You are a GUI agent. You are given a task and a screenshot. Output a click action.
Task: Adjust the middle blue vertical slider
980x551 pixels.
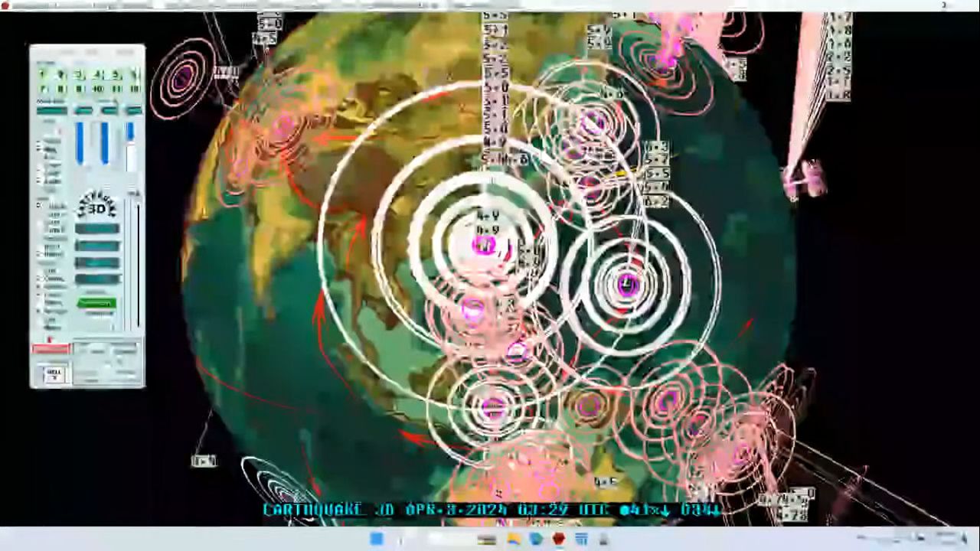(x=105, y=142)
